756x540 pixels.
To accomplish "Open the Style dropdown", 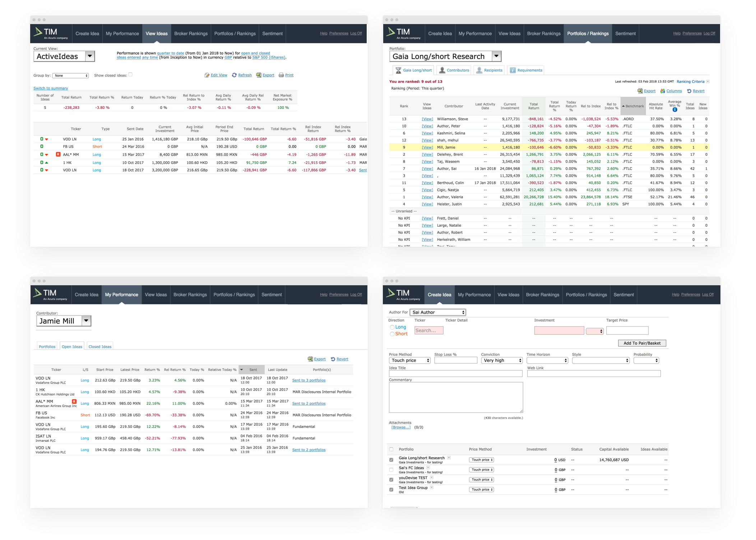I will tap(601, 360).
